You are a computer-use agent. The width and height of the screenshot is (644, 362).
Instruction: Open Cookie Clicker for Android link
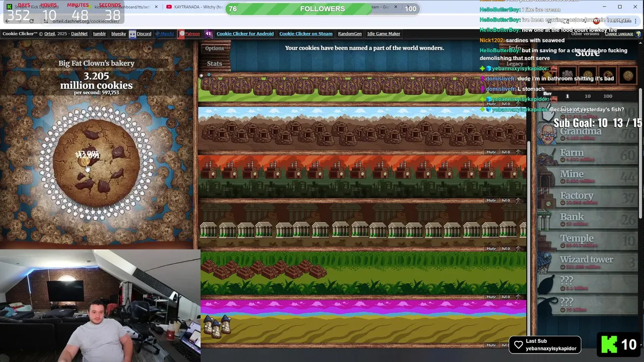tap(245, 34)
